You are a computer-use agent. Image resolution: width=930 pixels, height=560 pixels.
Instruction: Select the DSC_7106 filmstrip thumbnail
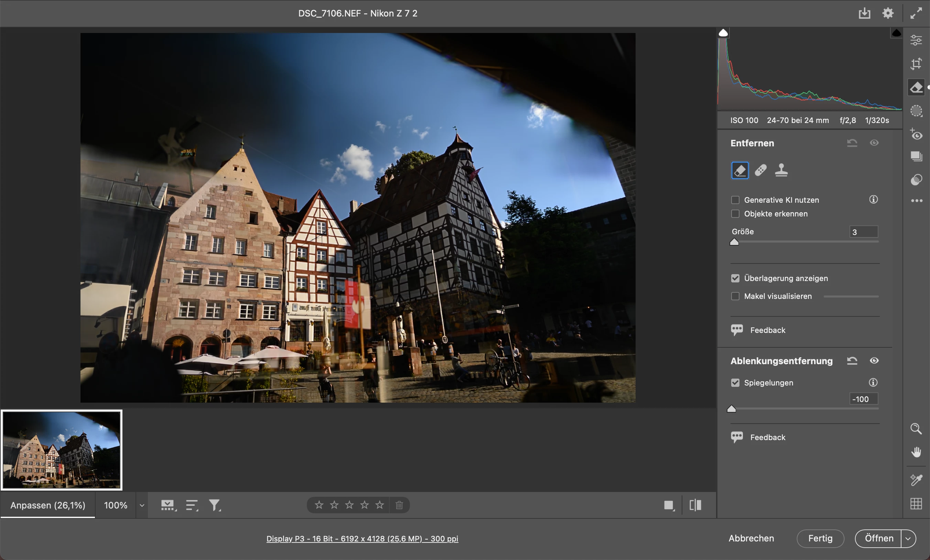point(62,450)
